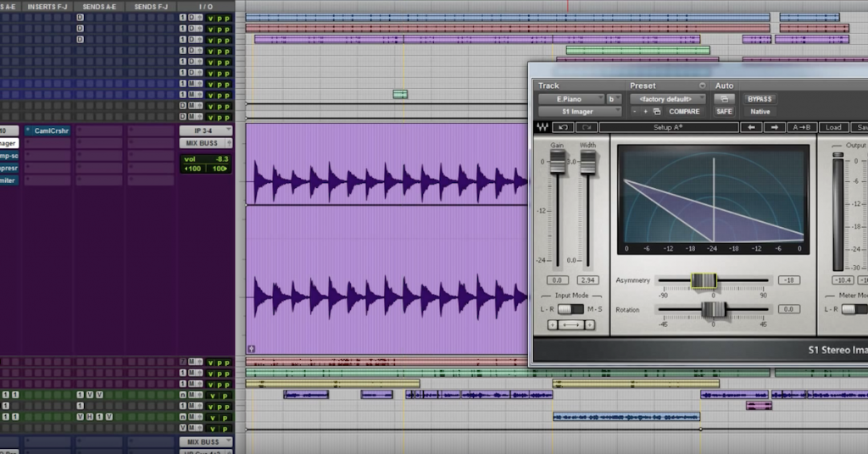Click the output window icon beside MIX BUSS

[x=229, y=143]
